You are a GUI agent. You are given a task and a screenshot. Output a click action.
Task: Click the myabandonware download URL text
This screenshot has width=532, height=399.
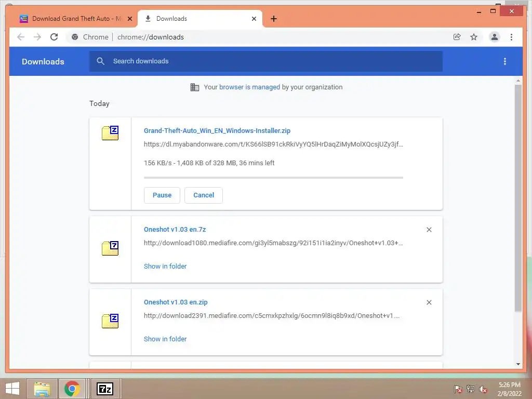(273, 144)
